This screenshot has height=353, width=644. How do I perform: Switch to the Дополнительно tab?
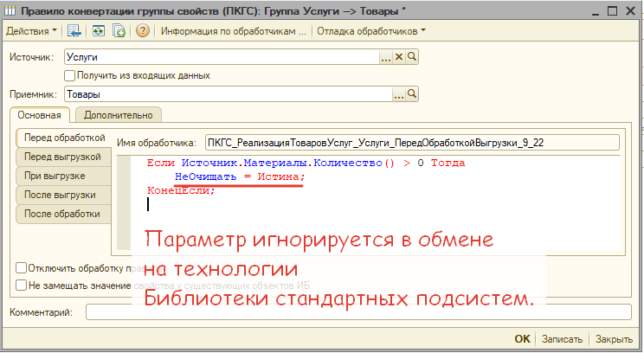coord(119,115)
